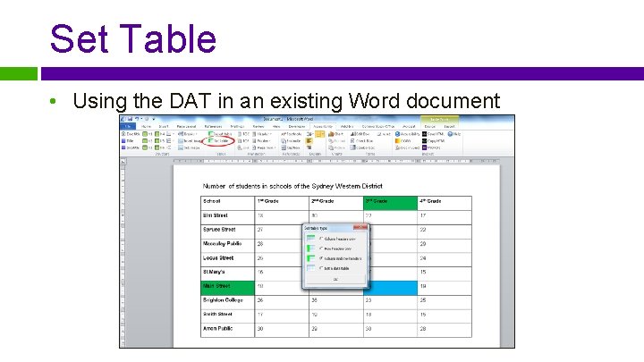
Task: Open the Break dropdown in the ribbon
Action: click(188, 134)
